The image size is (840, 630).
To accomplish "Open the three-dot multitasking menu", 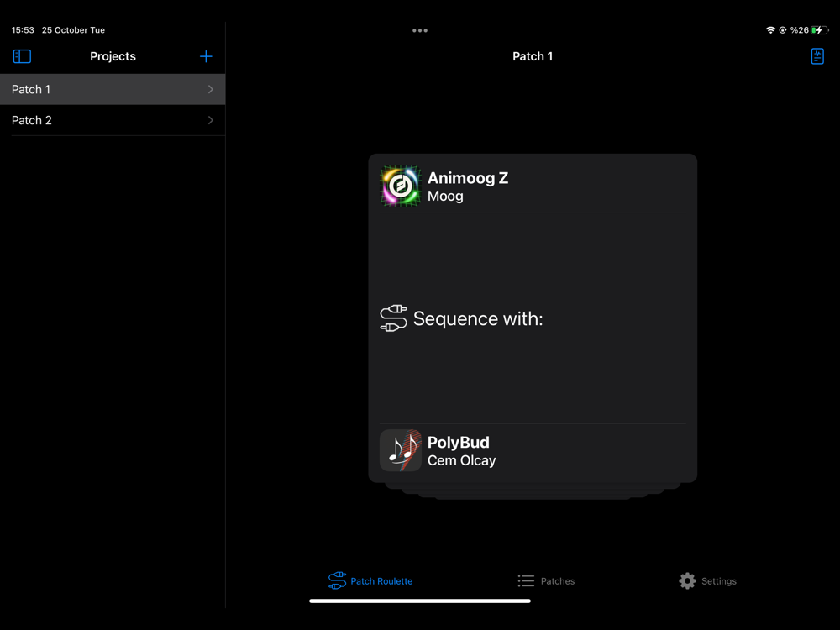I will [420, 30].
